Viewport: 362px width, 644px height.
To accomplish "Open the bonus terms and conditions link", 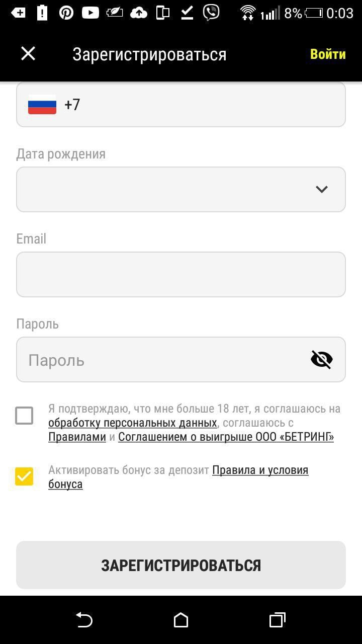I will [260, 469].
